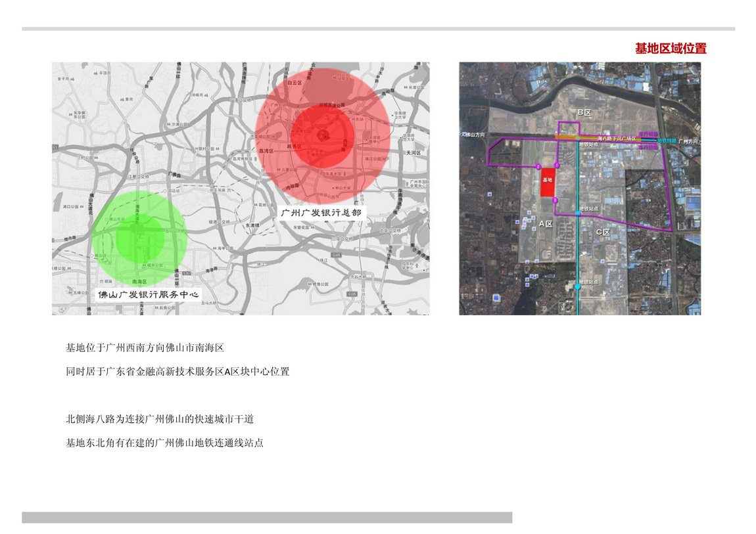Select the line 北侧海八路为连接广州佛山的快速城市干道
The height and width of the screenshot is (534, 756).
coord(160,419)
